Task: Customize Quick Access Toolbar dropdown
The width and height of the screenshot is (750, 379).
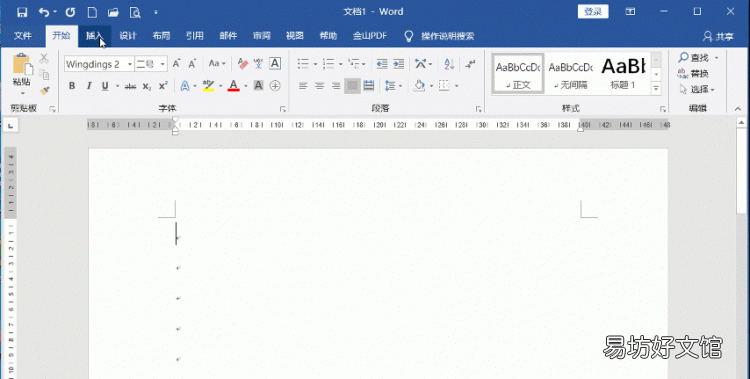Action: (x=155, y=12)
